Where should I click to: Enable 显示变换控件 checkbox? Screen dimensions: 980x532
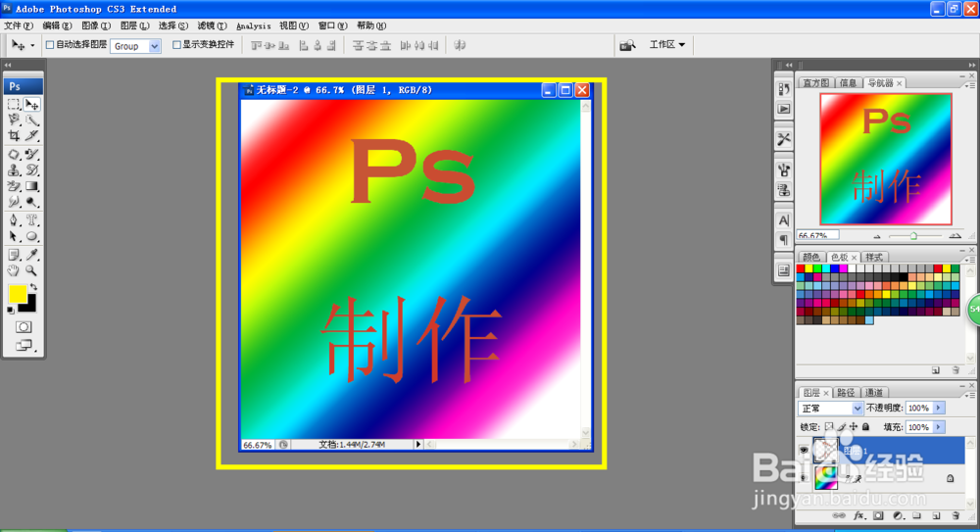click(x=176, y=45)
